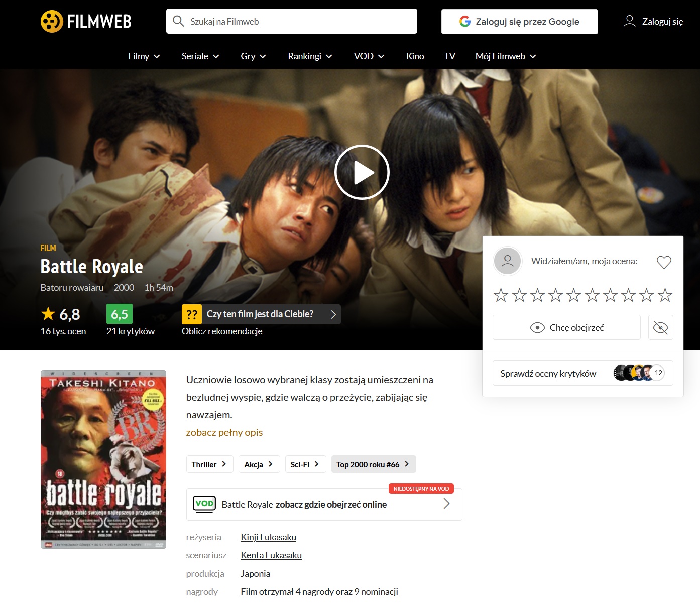The width and height of the screenshot is (700, 610).
Task: Click the +12 critics avatars badge
Action: click(656, 373)
